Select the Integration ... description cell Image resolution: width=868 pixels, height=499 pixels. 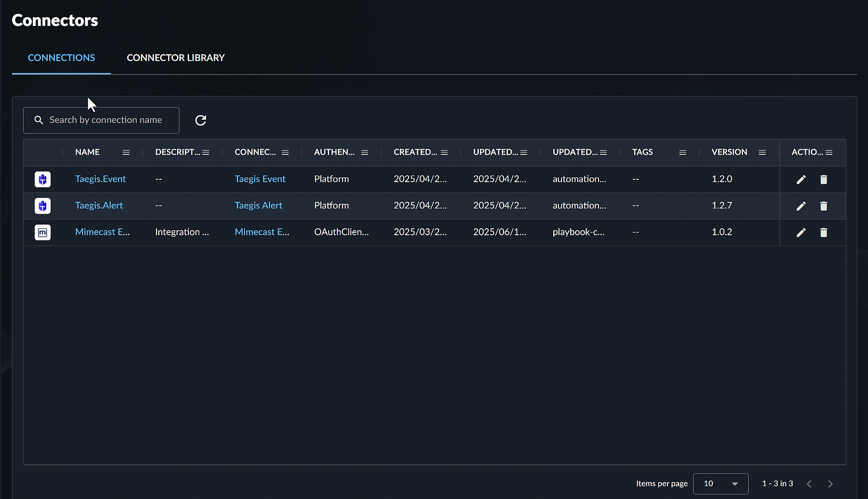(182, 232)
